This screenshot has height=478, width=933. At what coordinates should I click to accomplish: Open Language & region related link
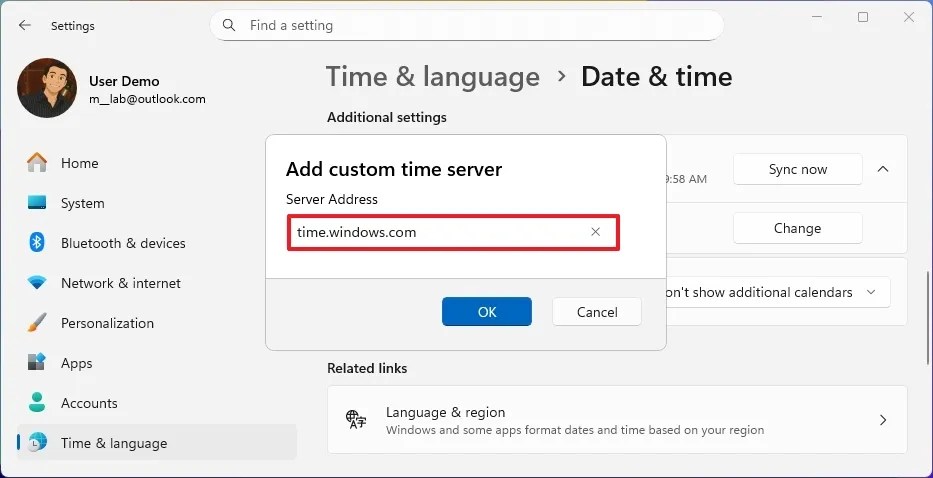(617, 420)
